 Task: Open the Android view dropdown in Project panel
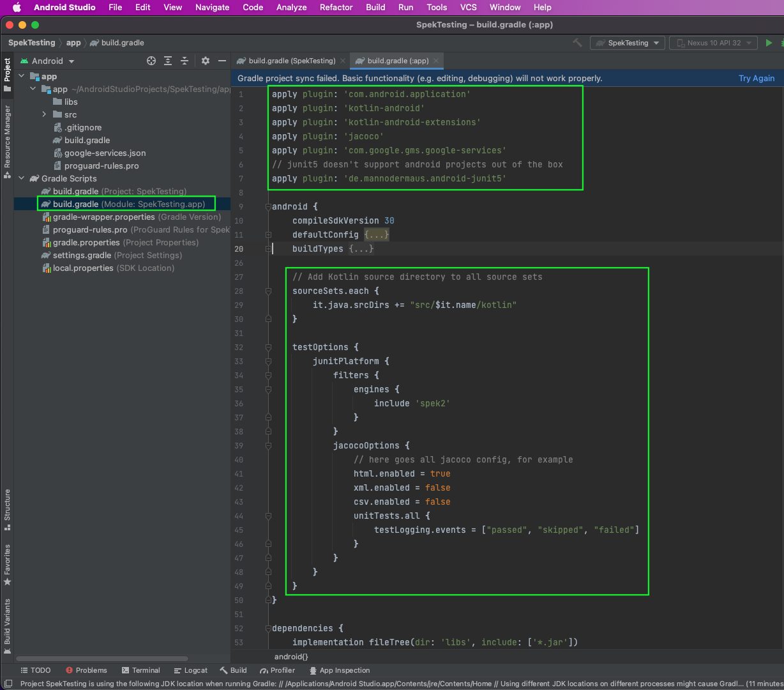pyautogui.click(x=48, y=61)
